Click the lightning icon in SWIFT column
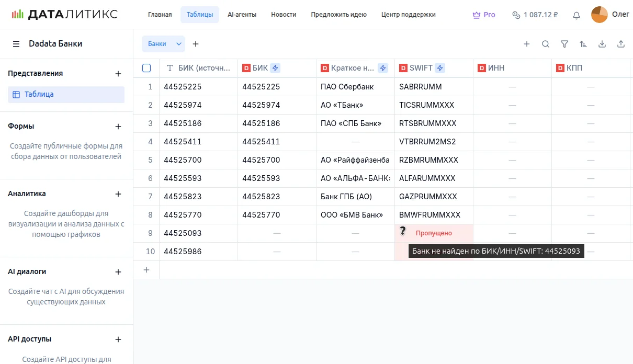Screen dimensions: 633x364 [x=440, y=68]
